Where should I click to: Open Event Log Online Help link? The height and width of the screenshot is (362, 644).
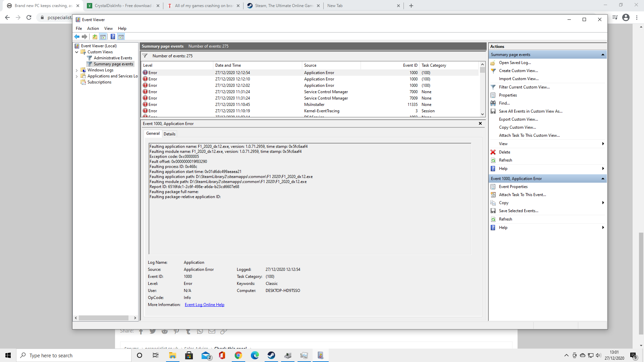pos(204,305)
